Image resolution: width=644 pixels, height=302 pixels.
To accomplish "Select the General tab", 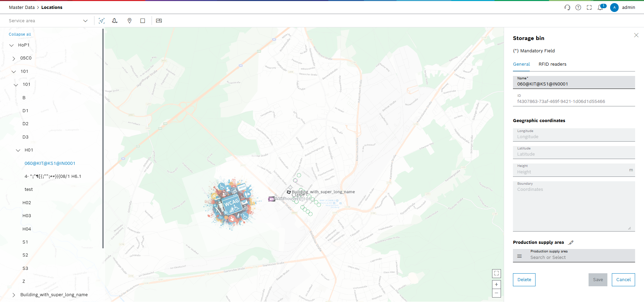I will (x=521, y=64).
